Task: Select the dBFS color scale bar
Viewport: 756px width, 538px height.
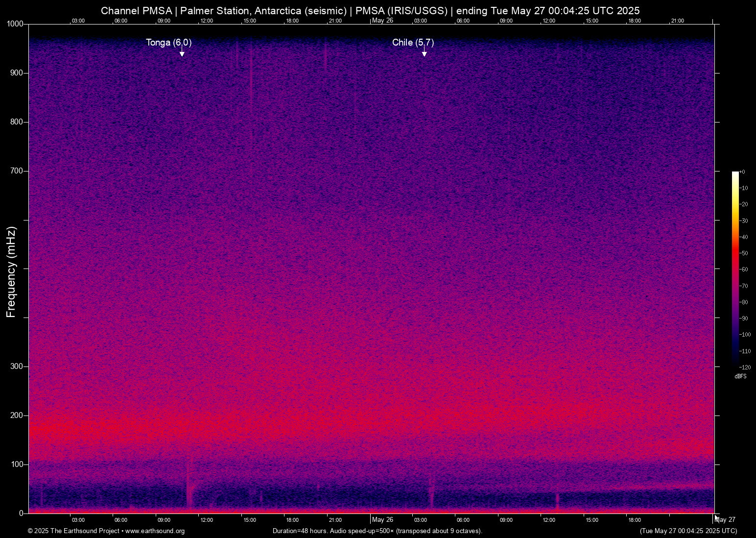Action: point(736,269)
